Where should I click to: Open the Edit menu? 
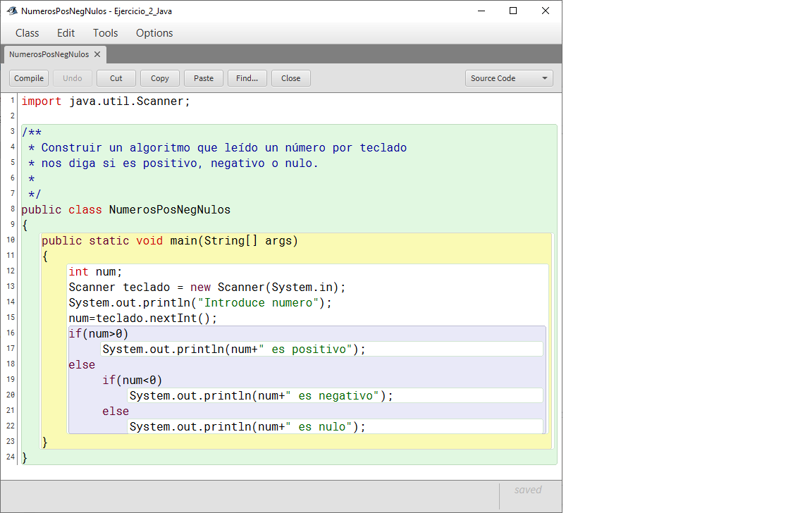(x=66, y=33)
